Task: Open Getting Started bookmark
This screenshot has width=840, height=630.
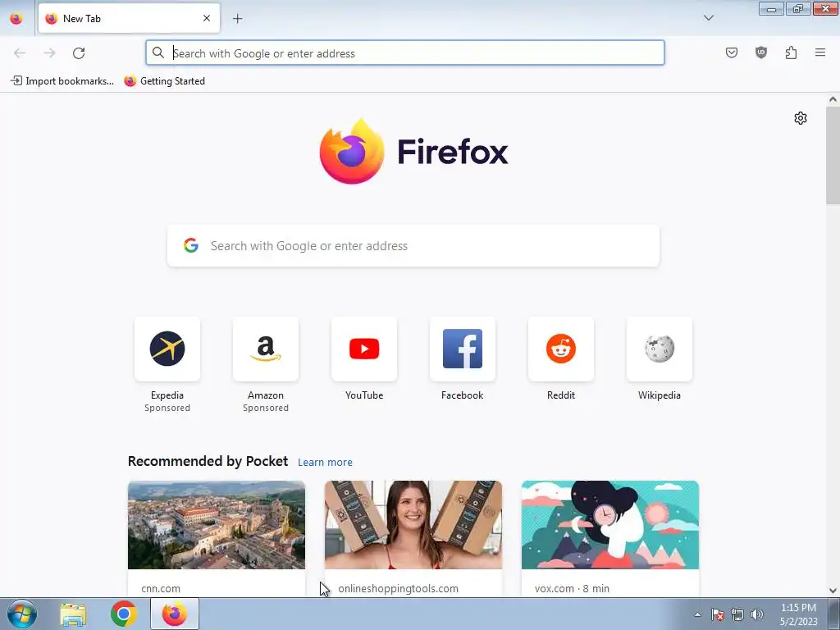Action: [x=164, y=81]
